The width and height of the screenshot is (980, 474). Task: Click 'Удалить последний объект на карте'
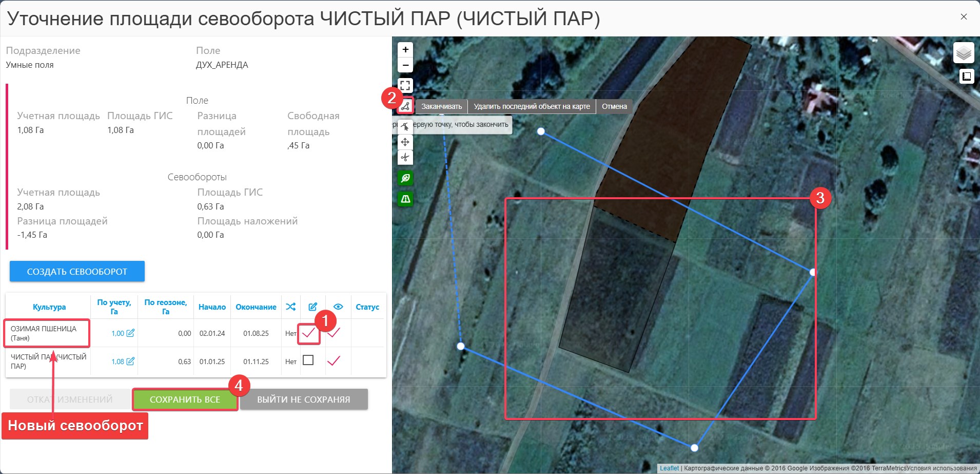coord(532,106)
